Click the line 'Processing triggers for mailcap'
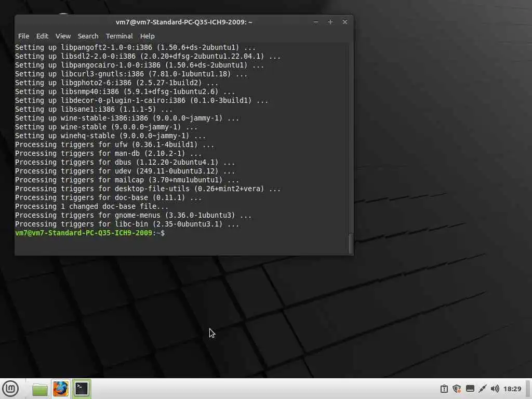Screen dimensions: 532x399 tap(127, 180)
